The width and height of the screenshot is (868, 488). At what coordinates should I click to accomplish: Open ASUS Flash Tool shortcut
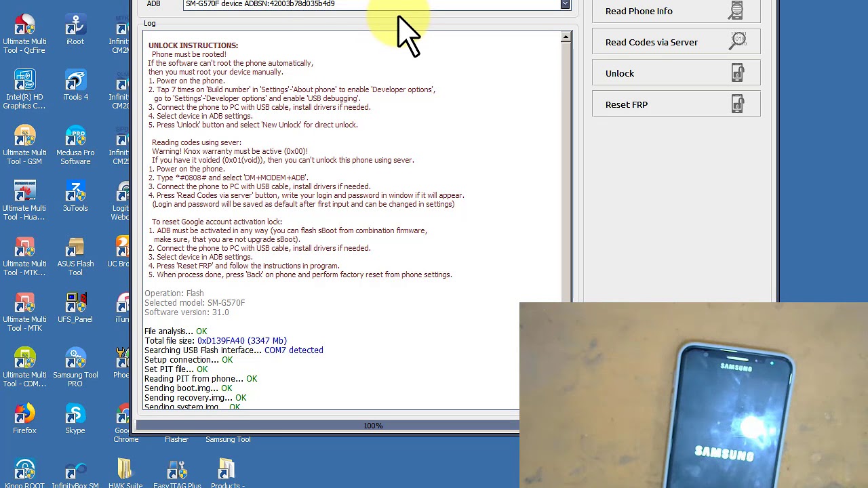pyautogui.click(x=75, y=256)
